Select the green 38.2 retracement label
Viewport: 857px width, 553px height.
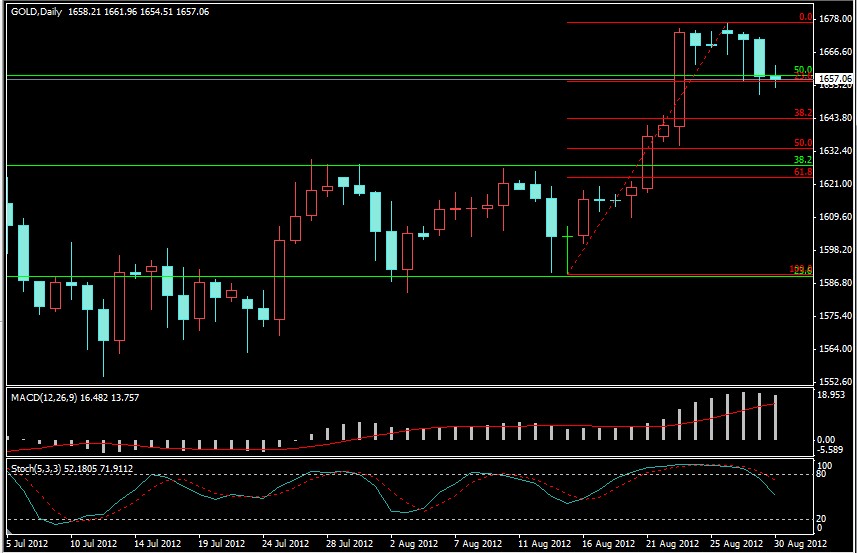(x=802, y=159)
